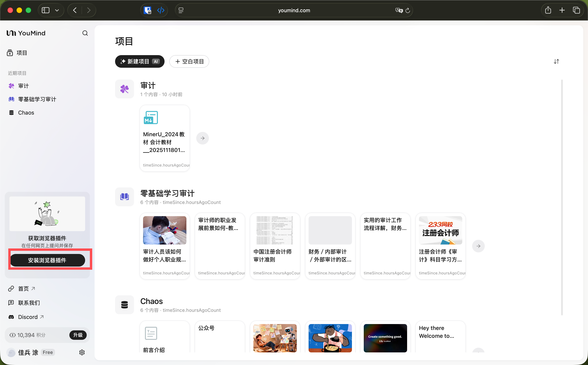Screen dimensions: 588x365
Task: Open the page reader icon in the address bar
Action: coord(181,10)
